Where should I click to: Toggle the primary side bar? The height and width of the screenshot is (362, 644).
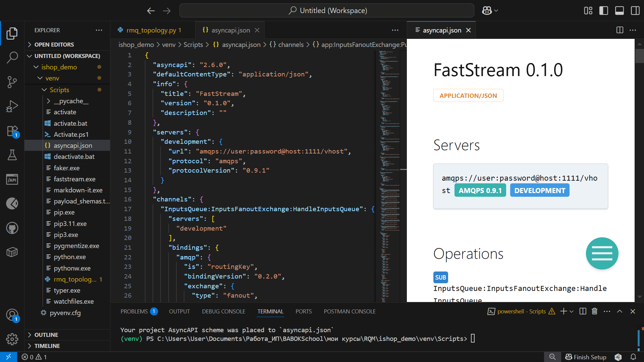pyautogui.click(x=604, y=11)
